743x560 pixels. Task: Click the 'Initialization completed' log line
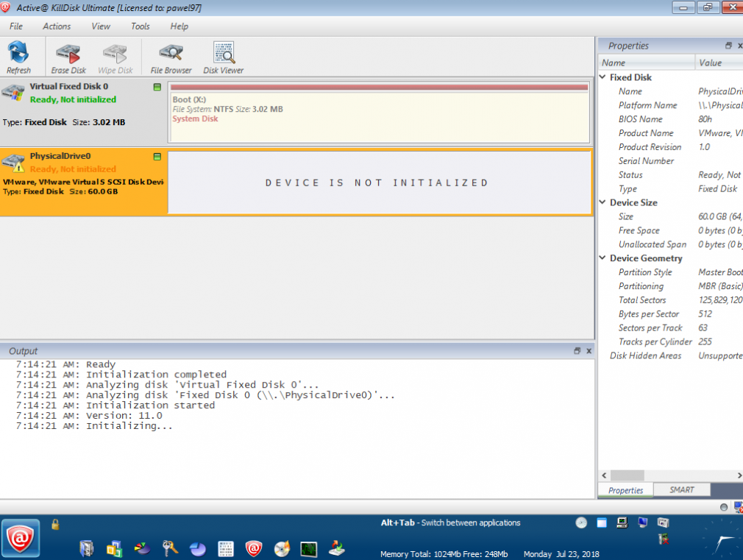pos(121,375)
